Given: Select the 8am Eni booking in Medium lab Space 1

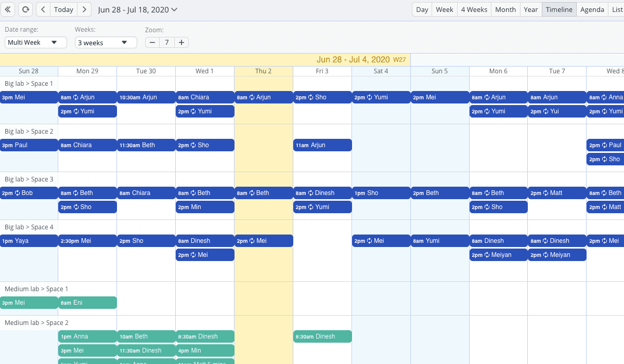Looking at the screenshot, I should pyautogui.click(x=87, y=303).
